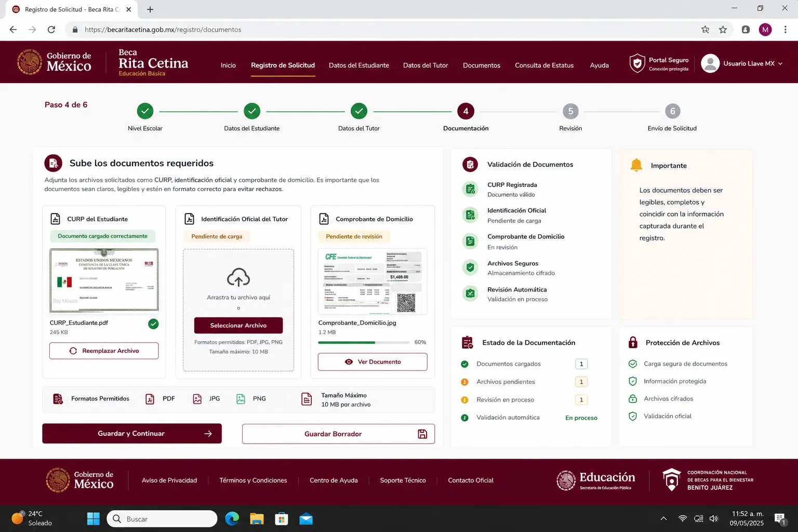
Task: Open the Ayuda menu item
Action: (599, 65)
